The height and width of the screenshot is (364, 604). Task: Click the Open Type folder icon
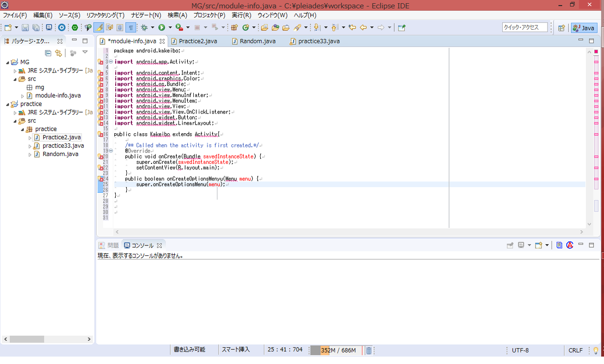[x=264, y=28]
